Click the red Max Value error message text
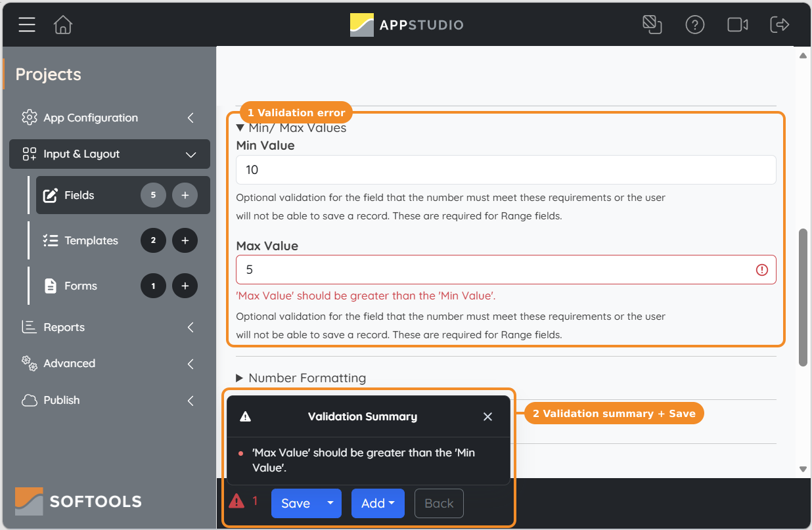 [366, 296]
